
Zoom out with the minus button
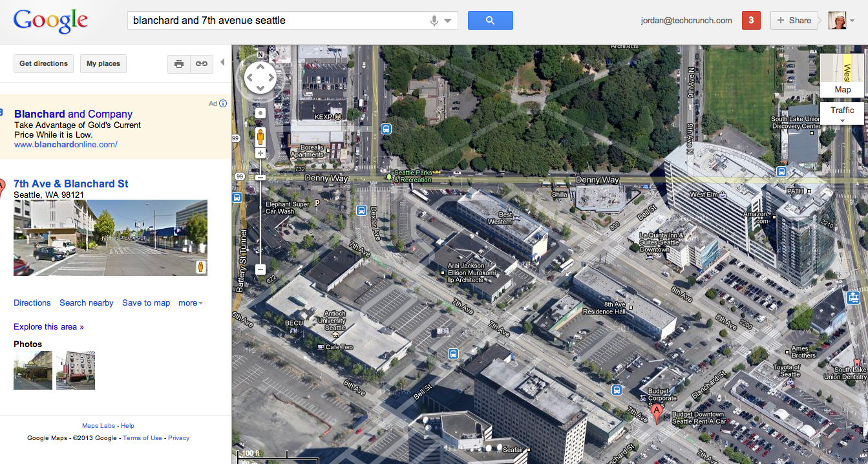tap(260, 269)
